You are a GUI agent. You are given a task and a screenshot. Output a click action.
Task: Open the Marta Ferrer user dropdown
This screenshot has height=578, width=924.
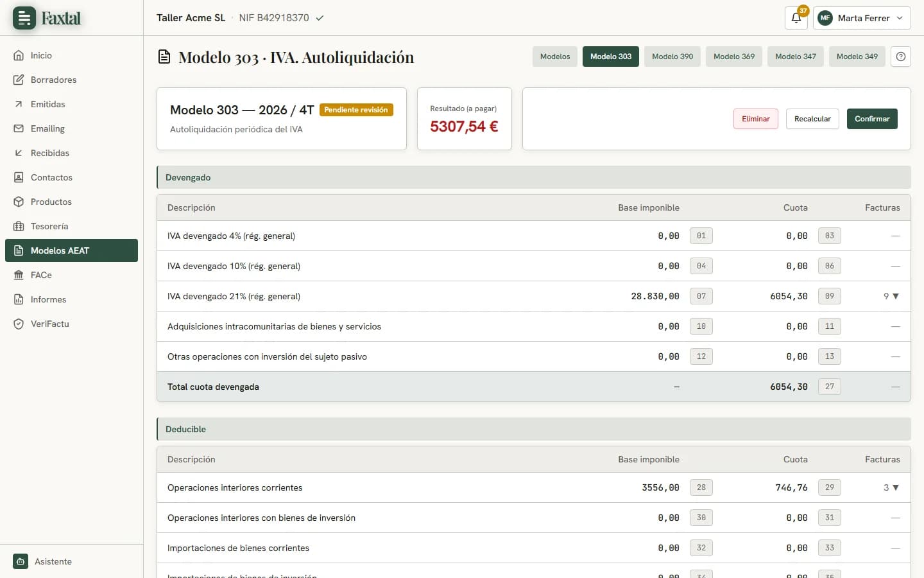pos(862,18)
